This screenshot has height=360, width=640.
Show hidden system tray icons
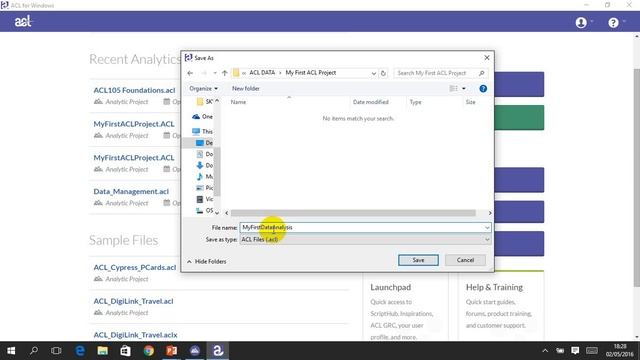point(545,351)
